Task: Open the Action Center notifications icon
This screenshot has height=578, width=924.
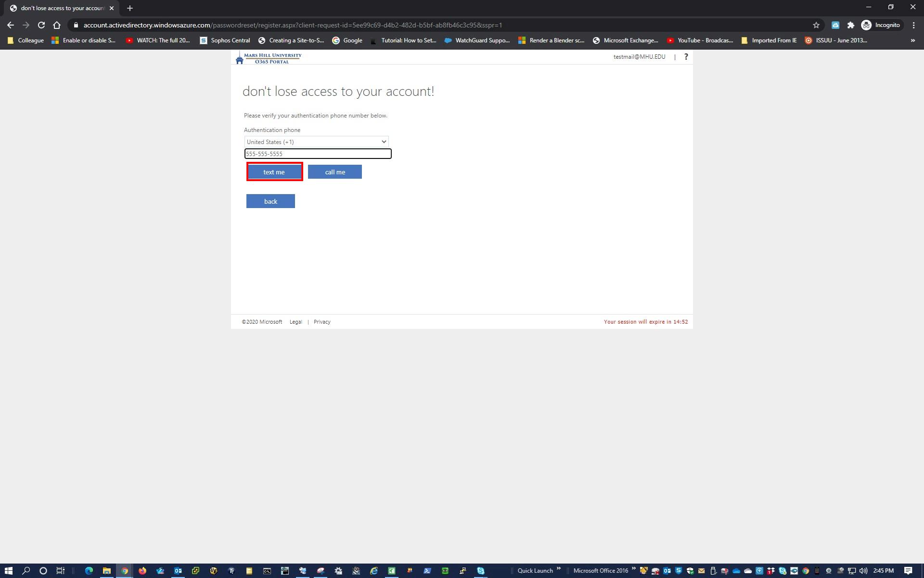Action: [x=908, y=571]
